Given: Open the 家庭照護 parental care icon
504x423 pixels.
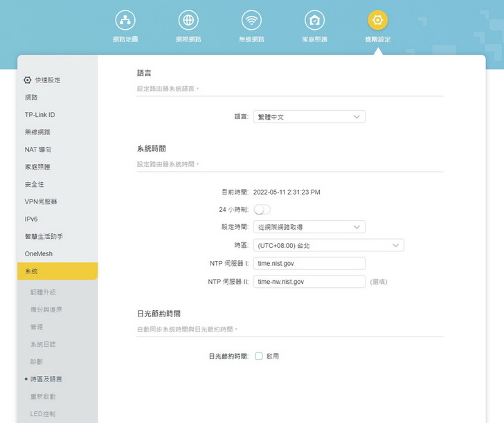Looking at the screenshot, I should [314, 21].
